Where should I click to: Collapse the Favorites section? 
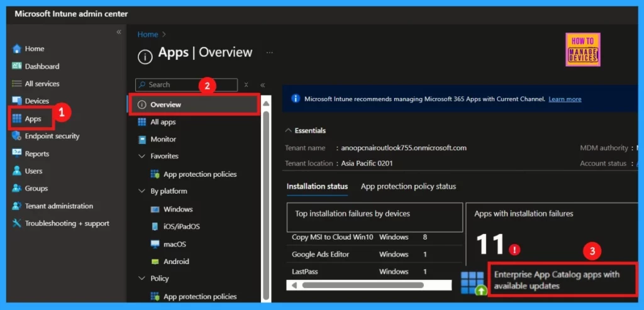pos(142,157)
